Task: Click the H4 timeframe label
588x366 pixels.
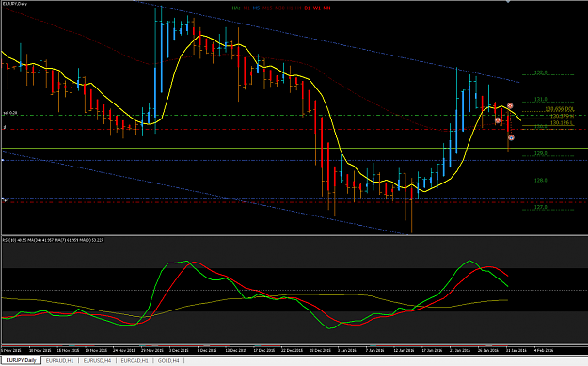Action: tap(298, 8)
